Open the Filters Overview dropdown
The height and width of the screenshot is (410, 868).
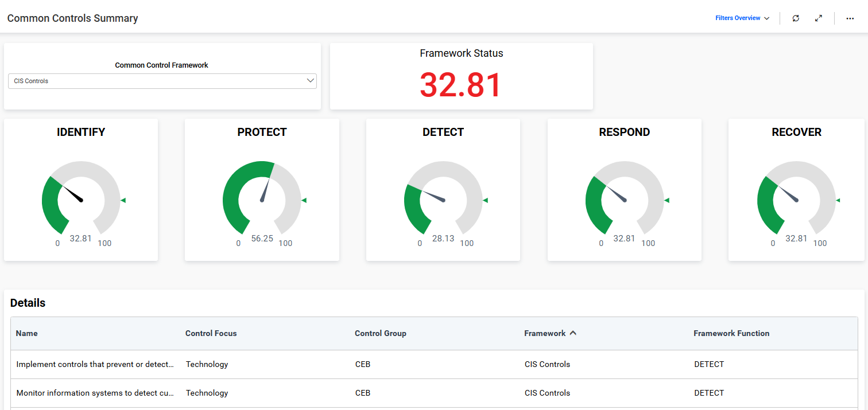tap(742, 18)
